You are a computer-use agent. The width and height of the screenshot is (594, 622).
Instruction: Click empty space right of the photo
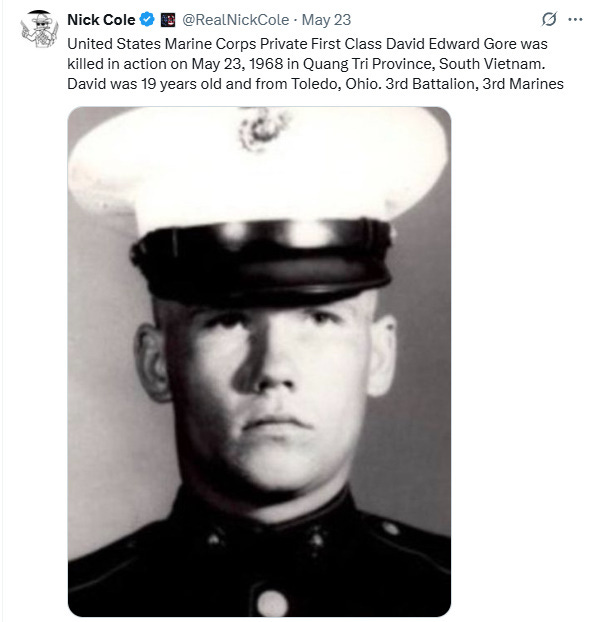point(520,357)
